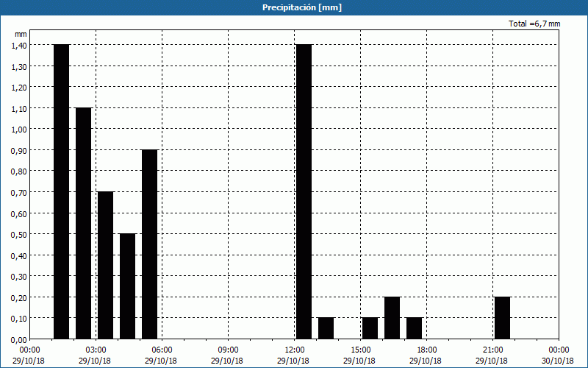Image resolution: width=588 pixels, height=368 pixels.
Task: Click the 1,30 y-axis value
Action: (20, 66)
